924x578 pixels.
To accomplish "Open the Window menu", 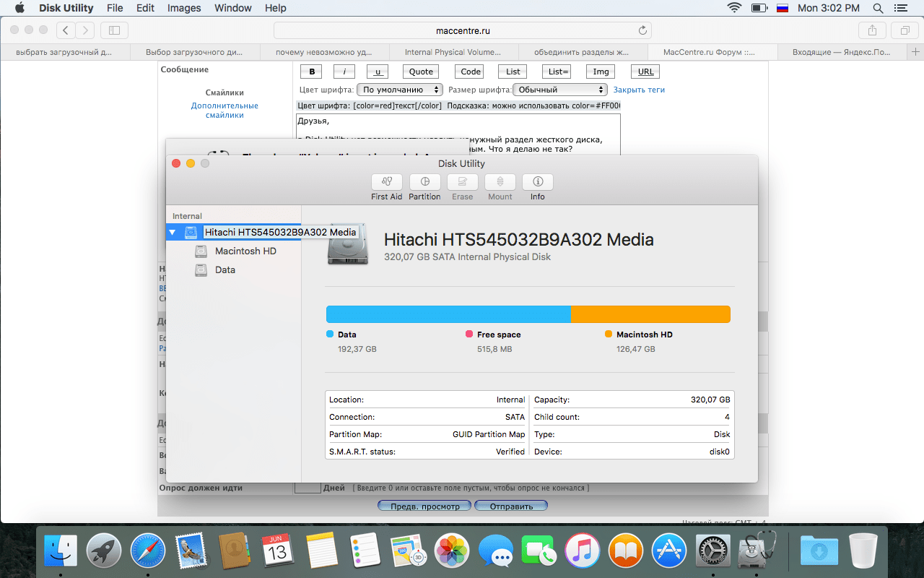I will point(233,8).
